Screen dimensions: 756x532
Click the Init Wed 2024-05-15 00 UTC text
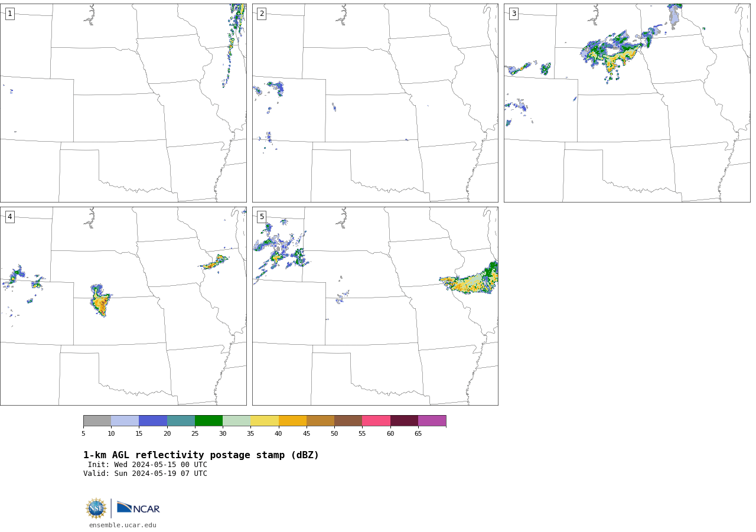(x=148, y=465)
